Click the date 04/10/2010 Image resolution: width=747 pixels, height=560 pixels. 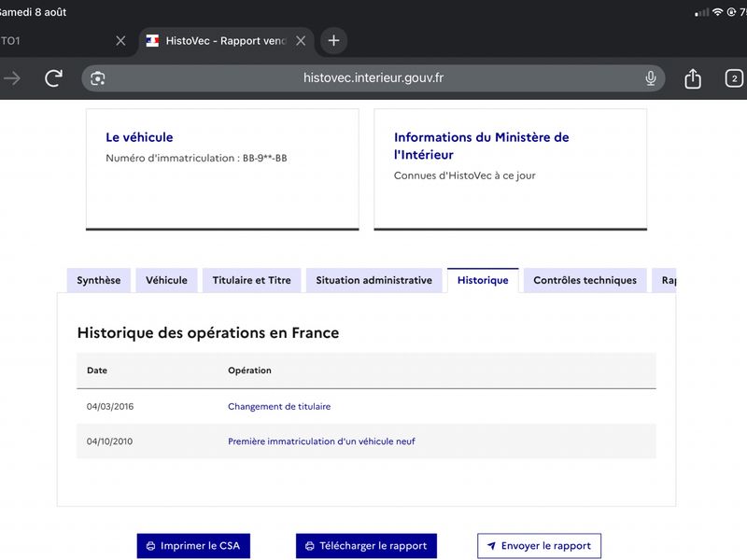[x=109, y=441]
